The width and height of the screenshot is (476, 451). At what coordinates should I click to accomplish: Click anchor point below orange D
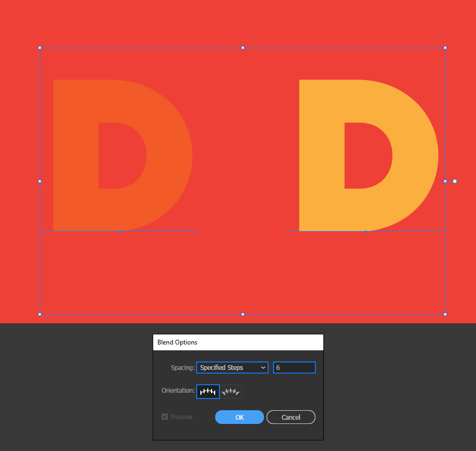[120, 232]
